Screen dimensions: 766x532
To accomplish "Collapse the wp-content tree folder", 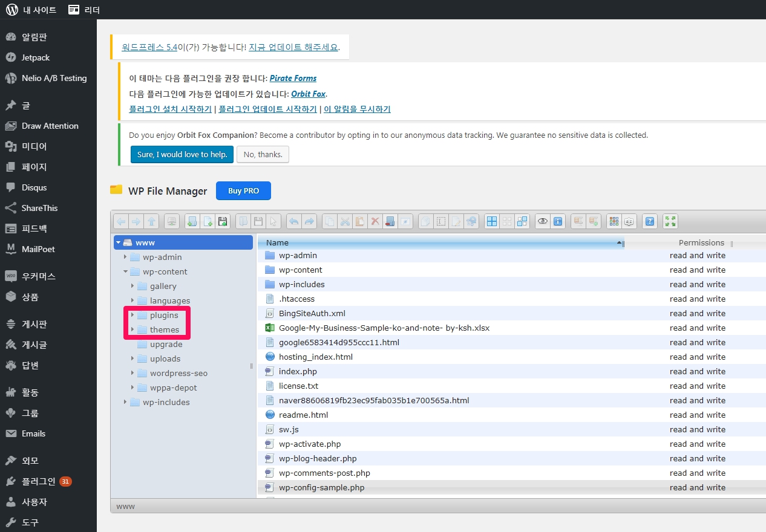I will [125, 271].
